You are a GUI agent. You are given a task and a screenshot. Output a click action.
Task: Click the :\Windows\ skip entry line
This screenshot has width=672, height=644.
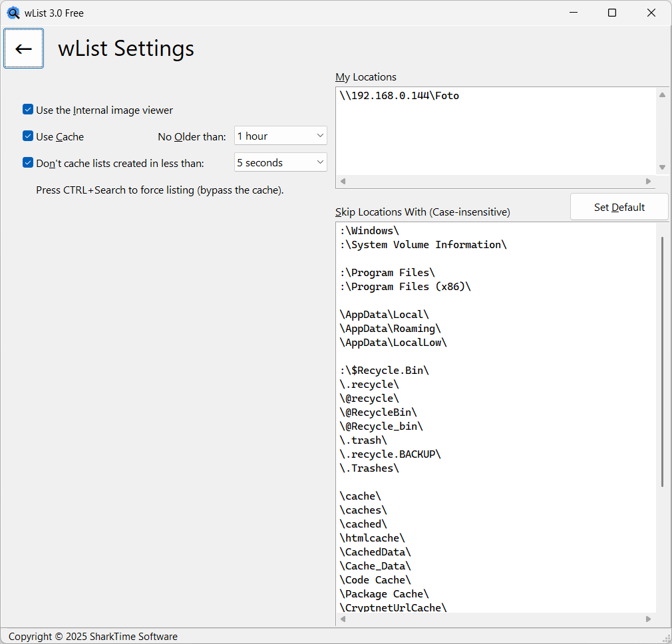[369, 231]
